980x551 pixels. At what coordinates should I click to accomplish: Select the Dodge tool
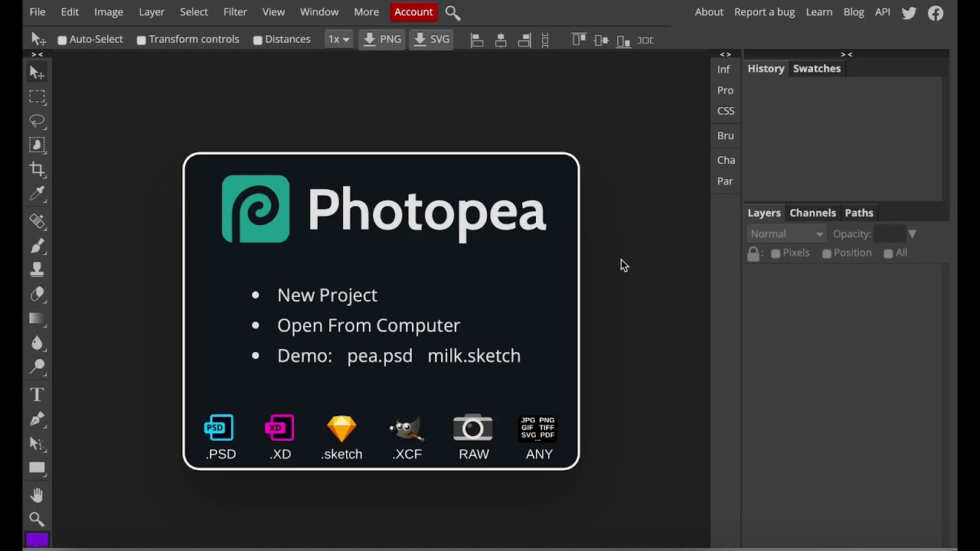click(x=37, y=367)
